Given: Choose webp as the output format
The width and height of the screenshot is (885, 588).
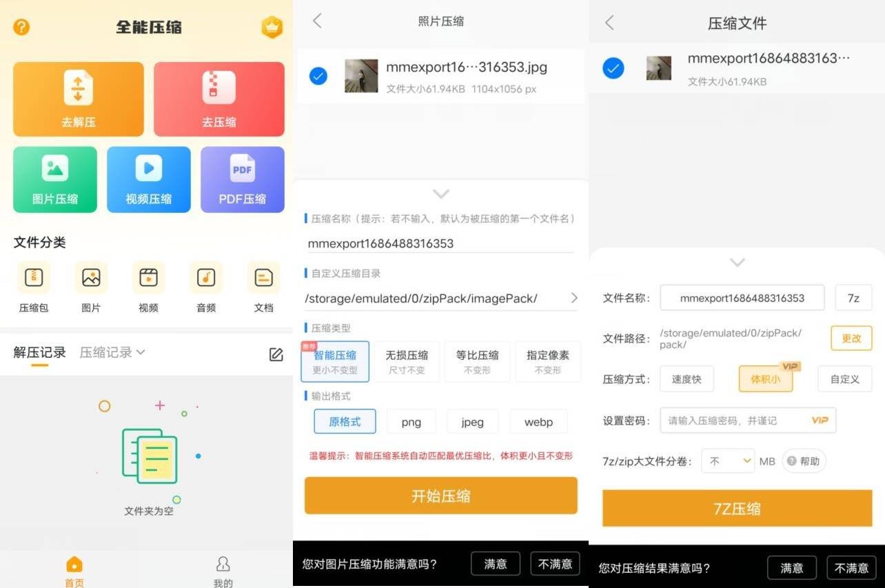Looking at the screenshot, I should [x=538, y=422].
